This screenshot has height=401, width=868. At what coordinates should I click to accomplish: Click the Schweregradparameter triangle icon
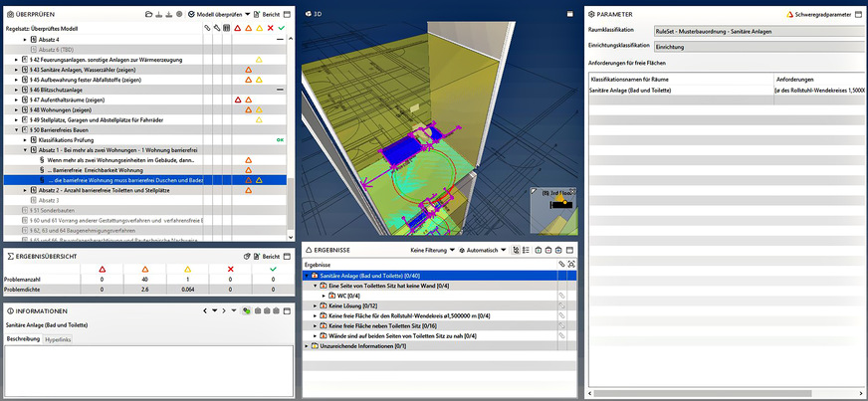pos(790,15)
